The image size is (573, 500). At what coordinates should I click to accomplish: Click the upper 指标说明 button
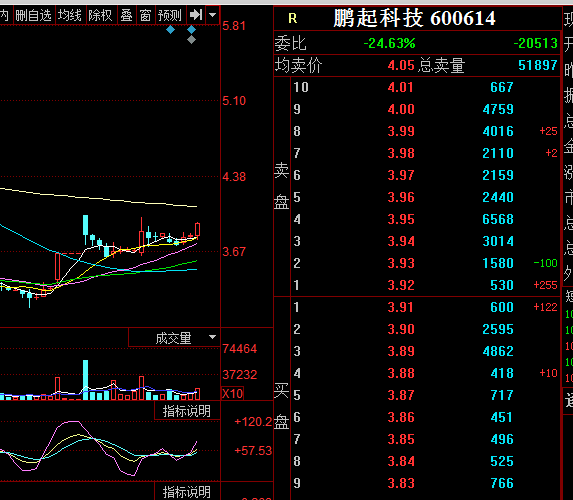(x=187, y=411)
